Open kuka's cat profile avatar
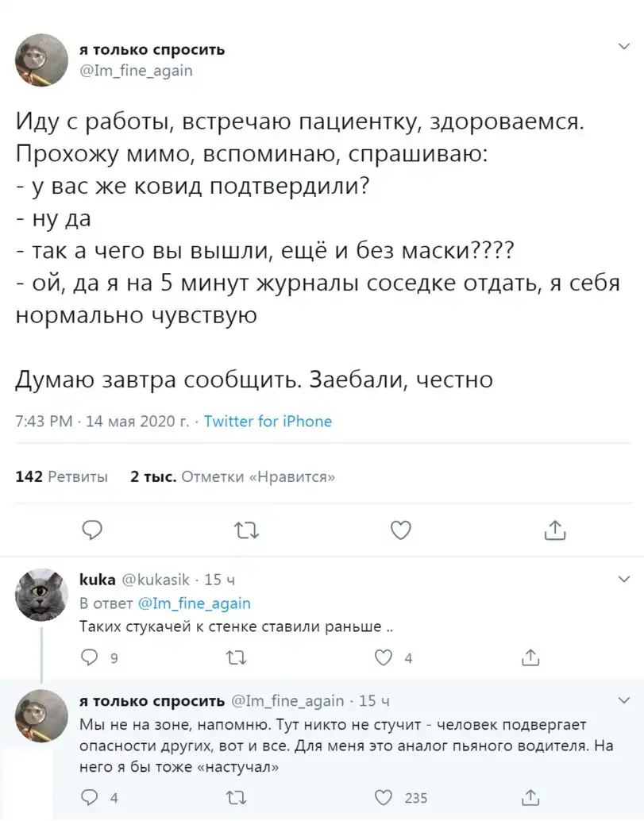The width and height of the screenshot is (644, 821). [x=40, y=594]
